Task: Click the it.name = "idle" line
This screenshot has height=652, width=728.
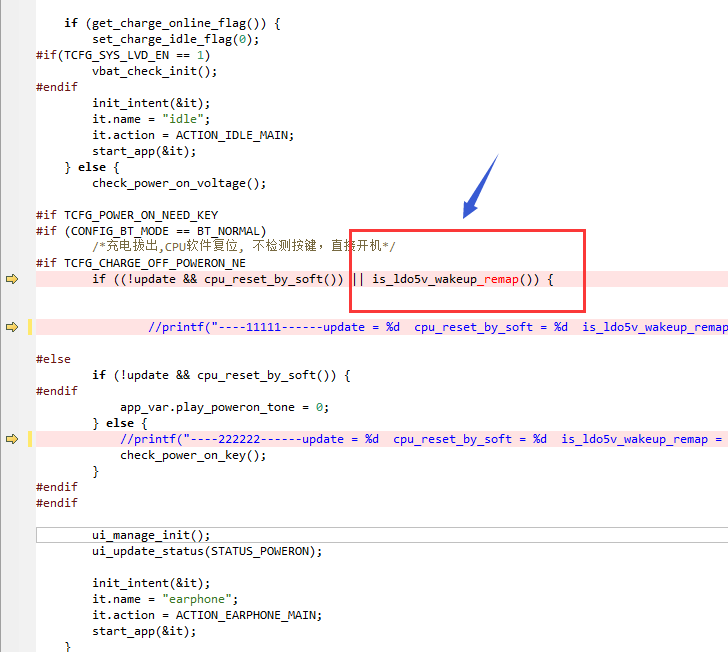Action: click(151, 119)
